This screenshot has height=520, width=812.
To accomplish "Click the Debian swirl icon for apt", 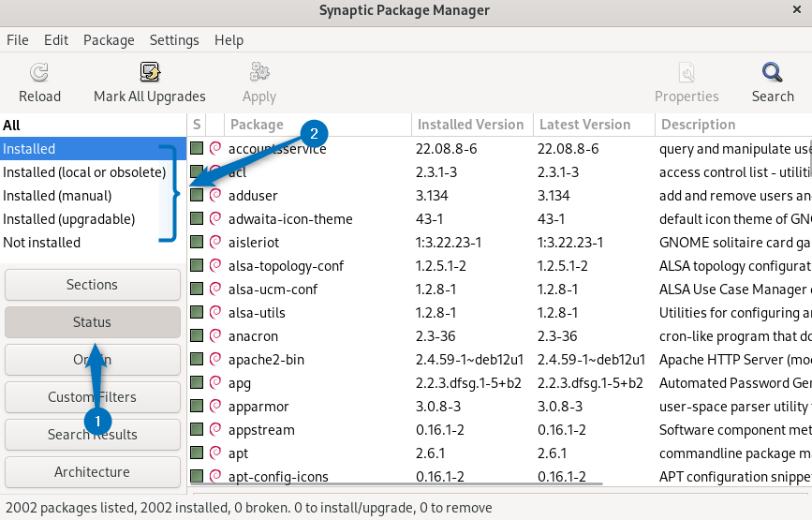I will pos(215,453).
